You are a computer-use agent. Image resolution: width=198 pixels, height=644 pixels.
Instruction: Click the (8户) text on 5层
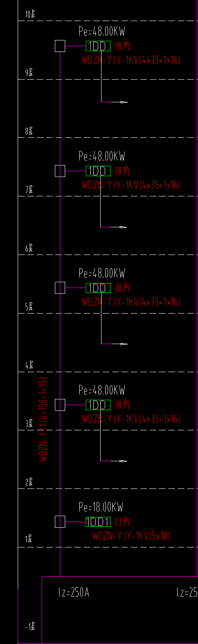tap(123, 288)
